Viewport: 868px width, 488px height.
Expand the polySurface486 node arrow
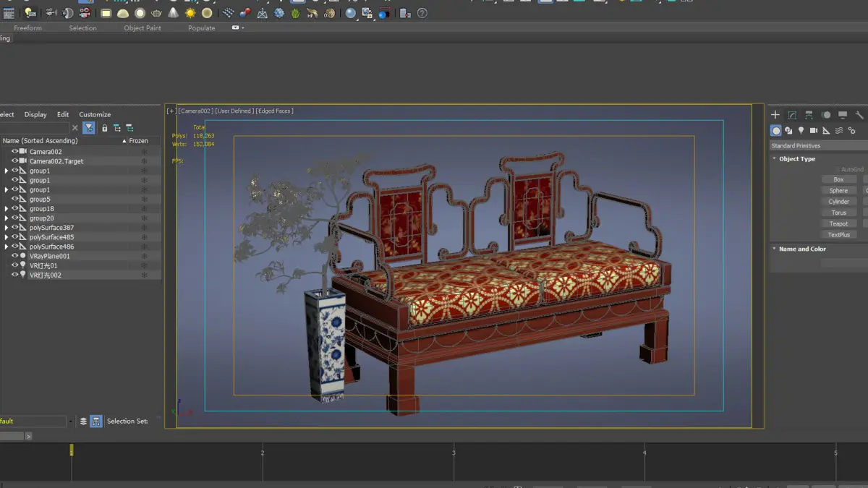[7, 247]
